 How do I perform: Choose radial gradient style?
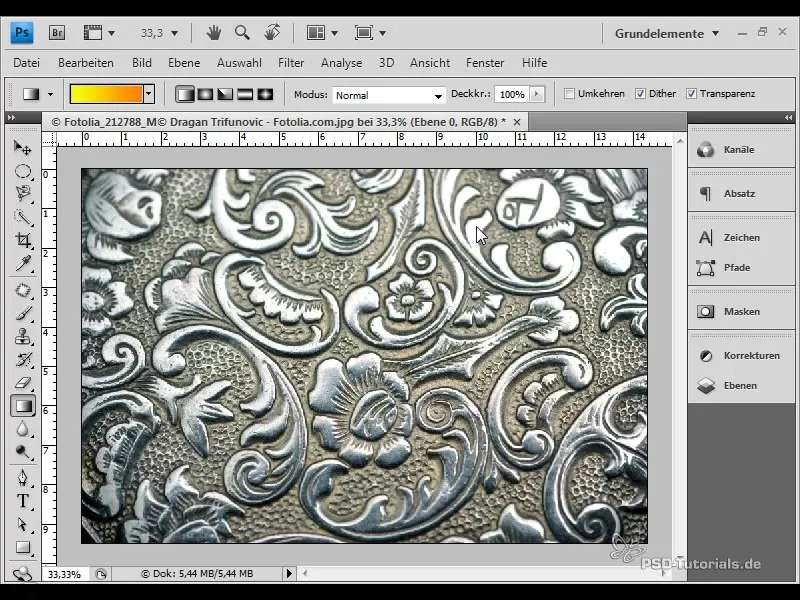tap(205, 94)
